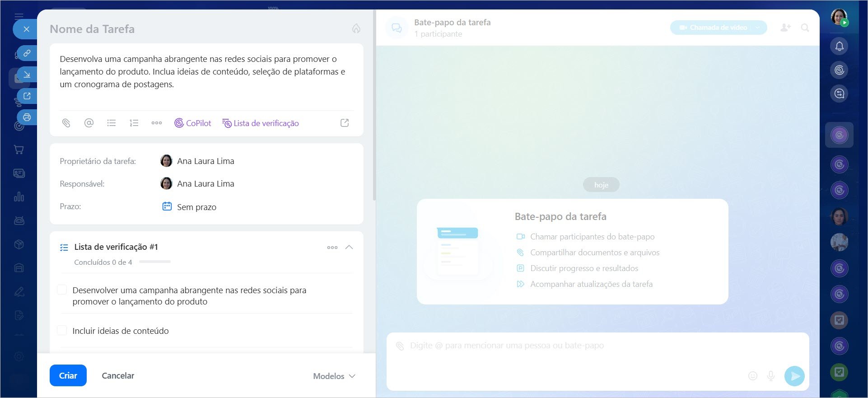Open more formatting options in description toolbar
Viewport: 868px width, 398px height.
click(x=157, y=123)
